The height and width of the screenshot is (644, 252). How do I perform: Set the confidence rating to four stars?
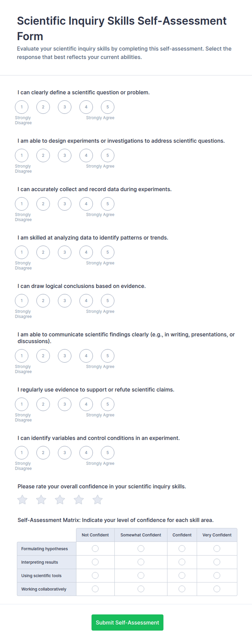pyautogui.click(x=79, y=499)
